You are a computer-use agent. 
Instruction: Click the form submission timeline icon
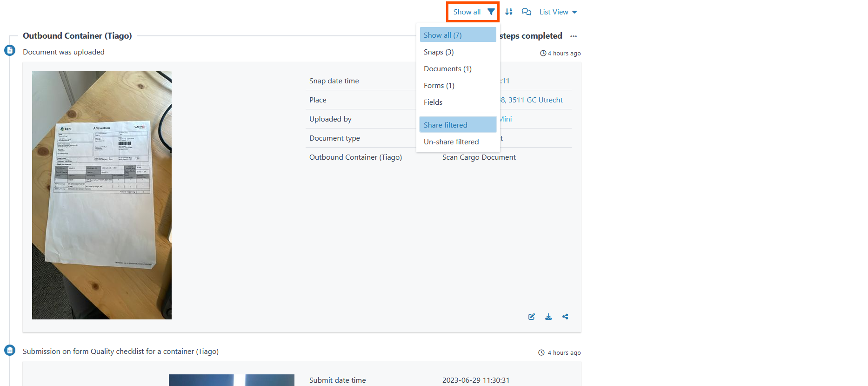coord(10,350)
